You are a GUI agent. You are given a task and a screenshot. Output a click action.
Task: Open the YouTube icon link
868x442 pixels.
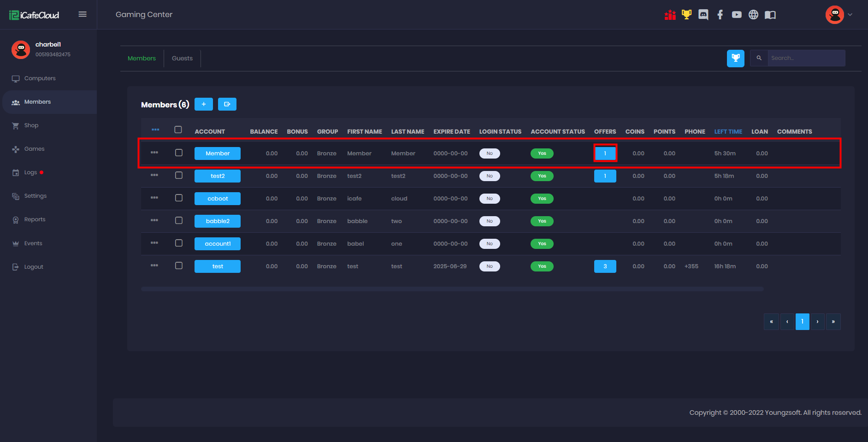(x=737, y=15)
